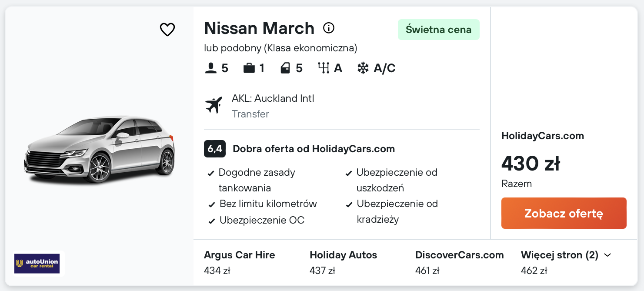Click the Nissan March title

[x=259, y=28]
